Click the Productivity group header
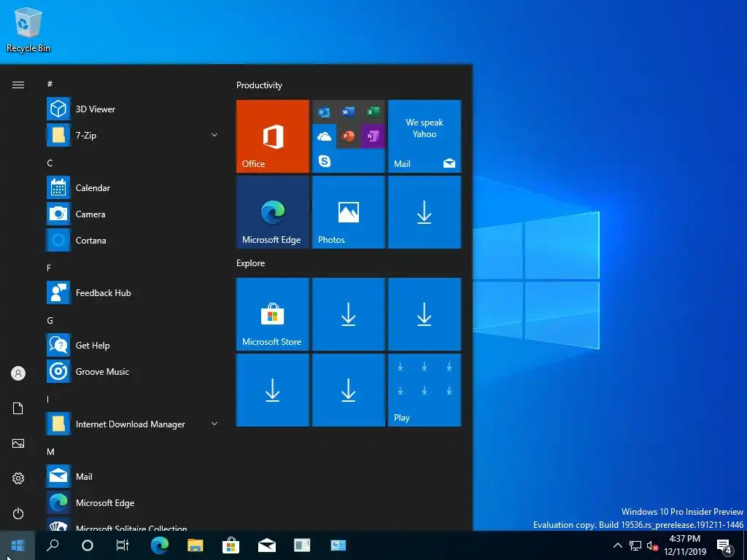The image size is (747, 560). [x=259, y=85]
